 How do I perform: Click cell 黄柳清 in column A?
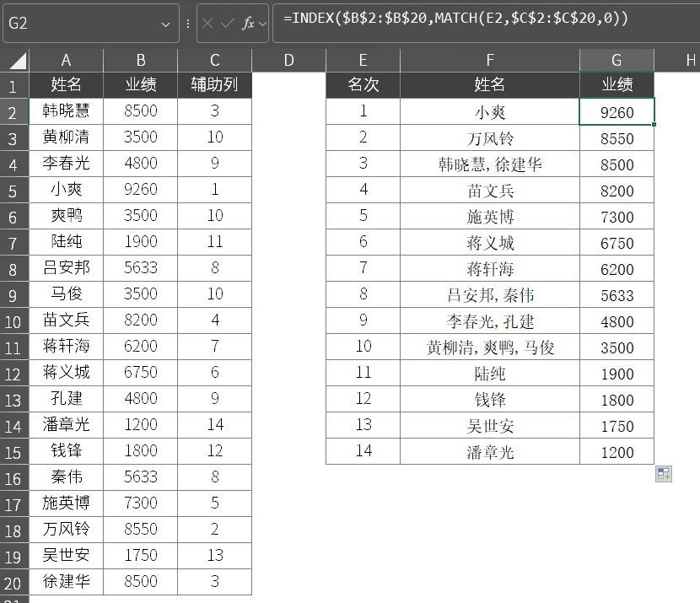66,137
